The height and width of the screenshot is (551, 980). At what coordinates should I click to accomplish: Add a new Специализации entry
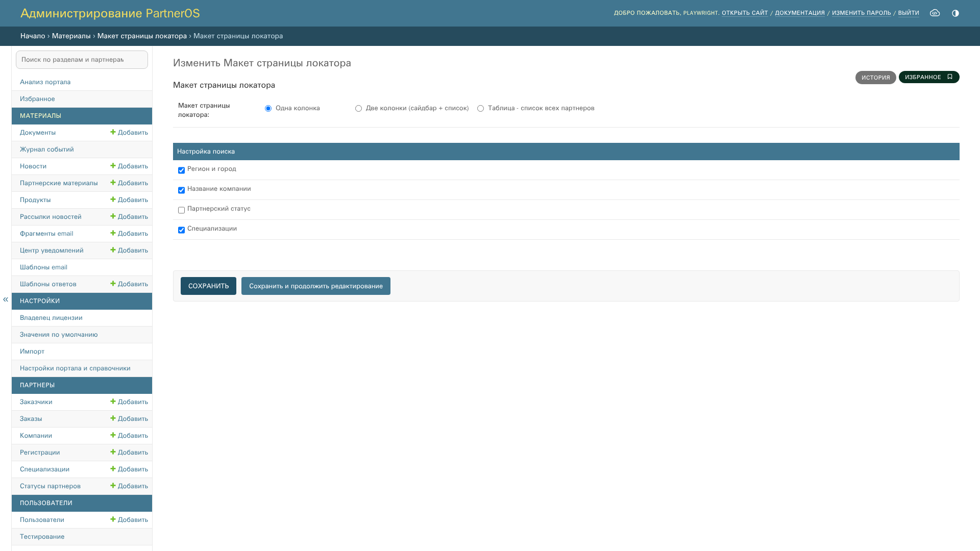click(x=129, y=469)
